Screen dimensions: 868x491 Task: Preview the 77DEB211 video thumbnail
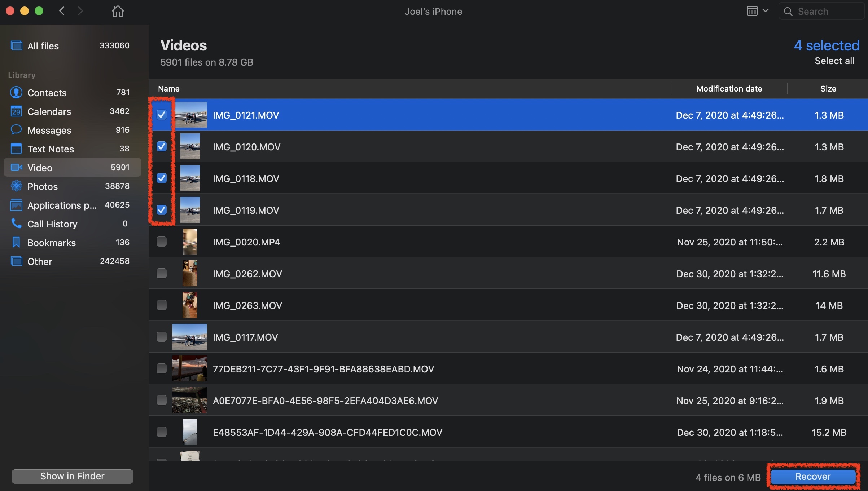(x=190, y=368)
